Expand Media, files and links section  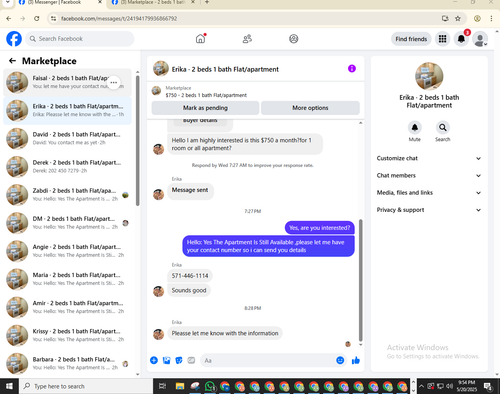[x=429, y=193]
